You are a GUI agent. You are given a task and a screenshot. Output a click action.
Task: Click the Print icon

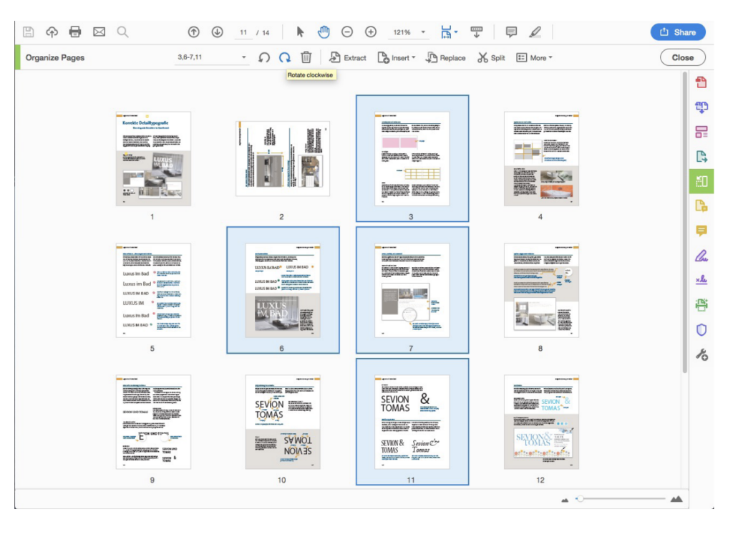(x=75, y=32)
